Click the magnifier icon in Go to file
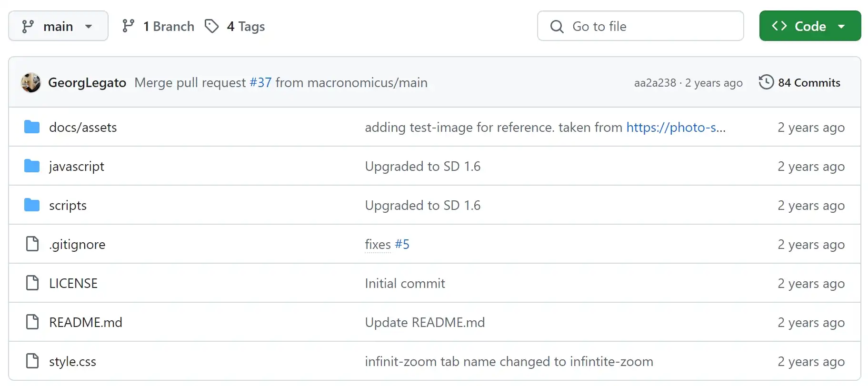The height and width of the screenshot is (386, 868). tap(557, 26)
